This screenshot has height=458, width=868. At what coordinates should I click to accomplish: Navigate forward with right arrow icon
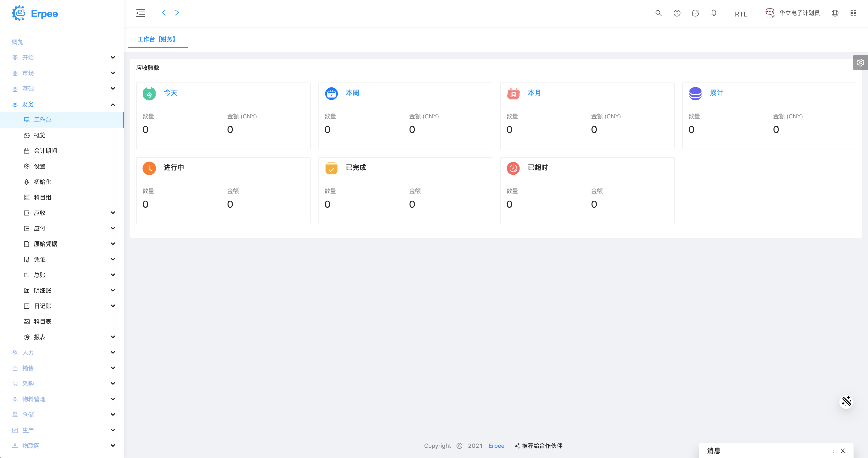pyautogui.click(x=177, y=13)
